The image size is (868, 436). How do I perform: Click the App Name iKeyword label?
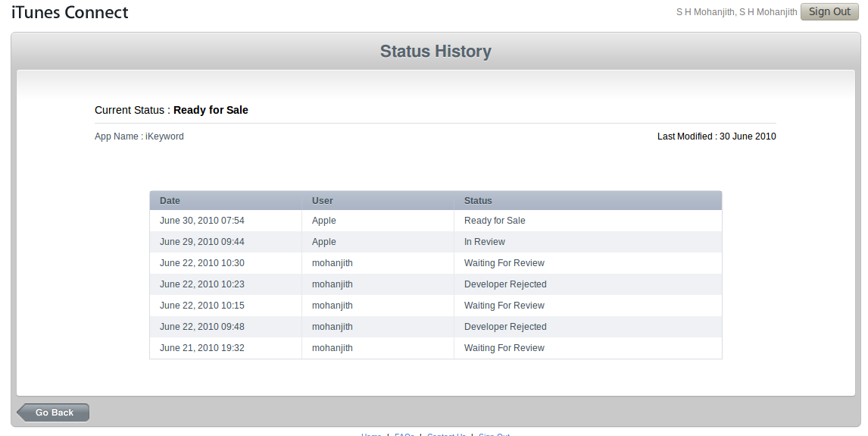click(139, 136)
